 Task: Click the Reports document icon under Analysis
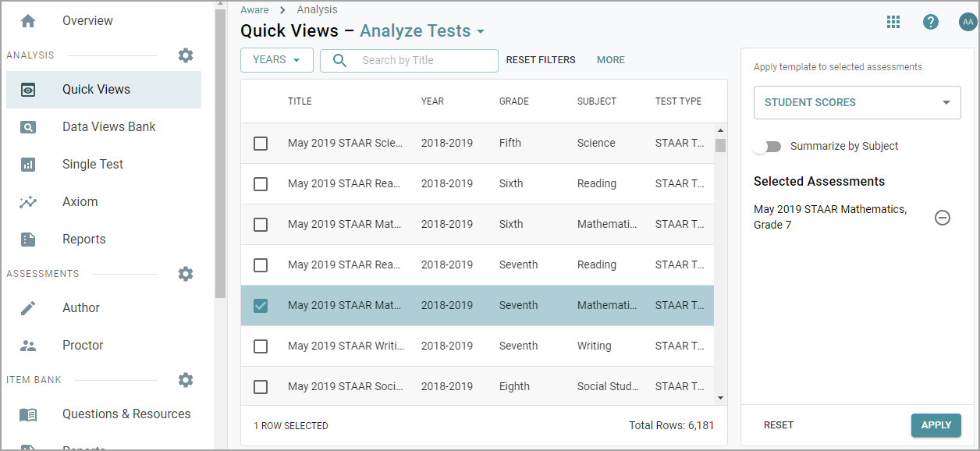point(28,240)
